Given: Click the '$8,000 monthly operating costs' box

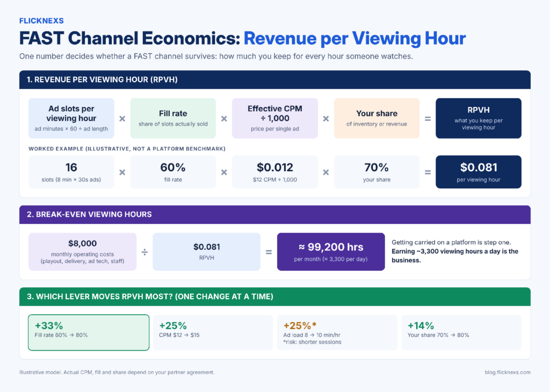Looking at the screenshot, I should (x=82, y=252).
